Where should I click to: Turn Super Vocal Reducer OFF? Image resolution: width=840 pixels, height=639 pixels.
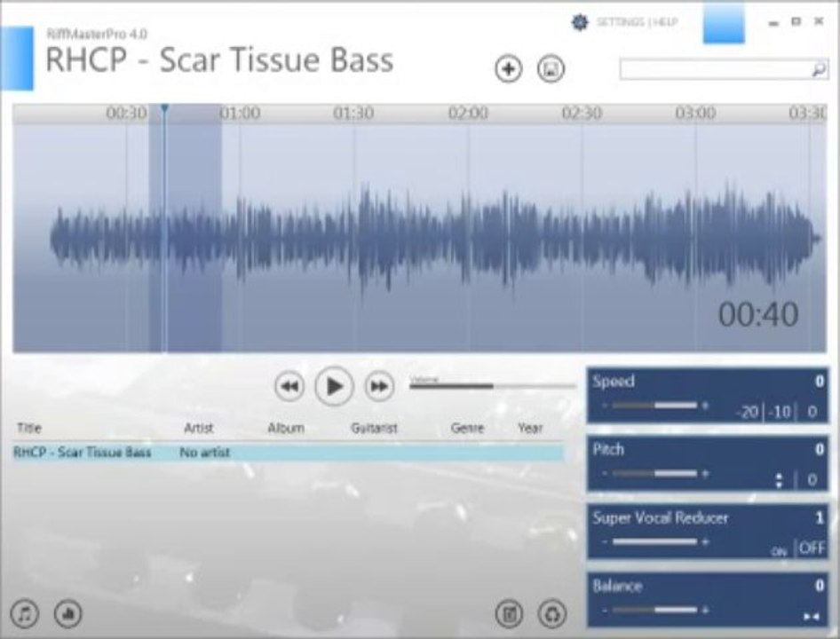812,548
